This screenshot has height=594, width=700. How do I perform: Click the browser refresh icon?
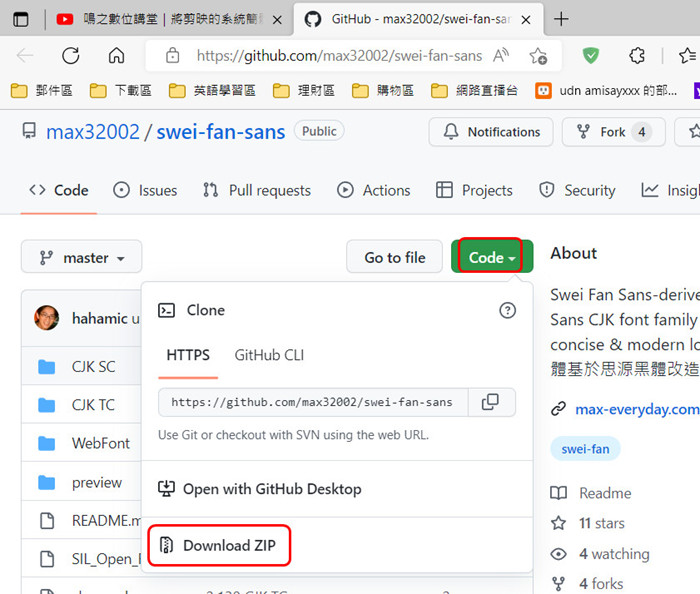(x=71, y=55)
